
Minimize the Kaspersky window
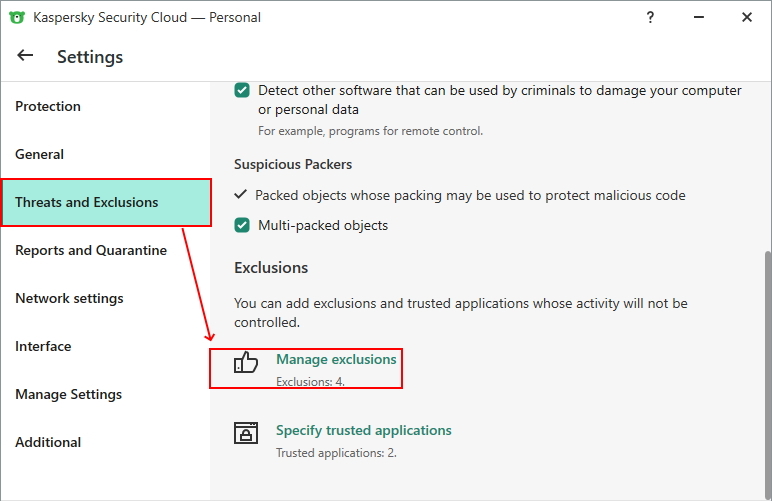(x=698, y=17)
